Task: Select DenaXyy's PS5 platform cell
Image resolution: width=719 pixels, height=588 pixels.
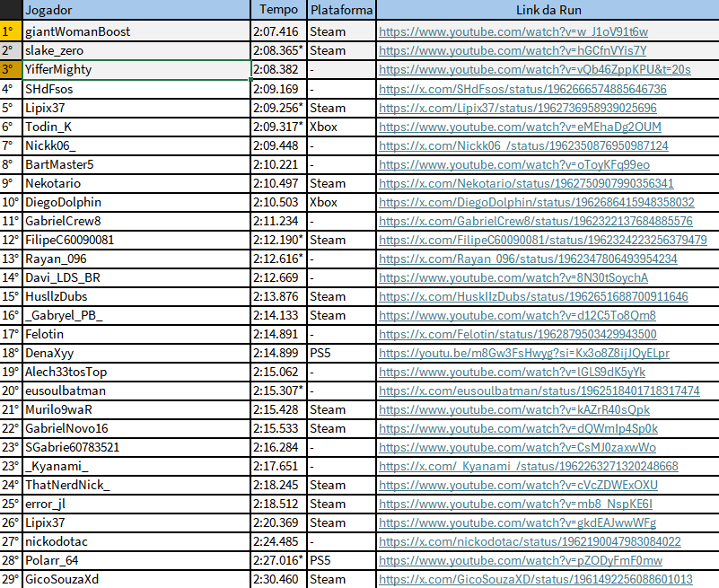Action: coord(341,353)
